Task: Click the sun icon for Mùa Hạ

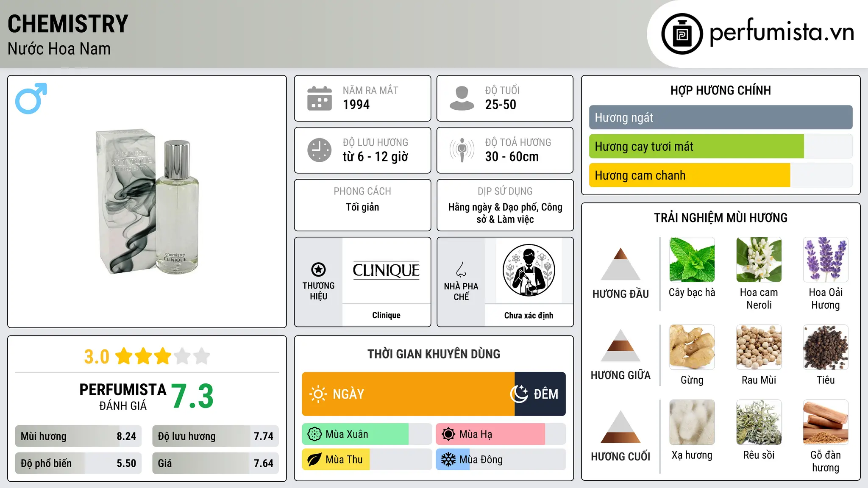Action: click(x=448, y=434)
